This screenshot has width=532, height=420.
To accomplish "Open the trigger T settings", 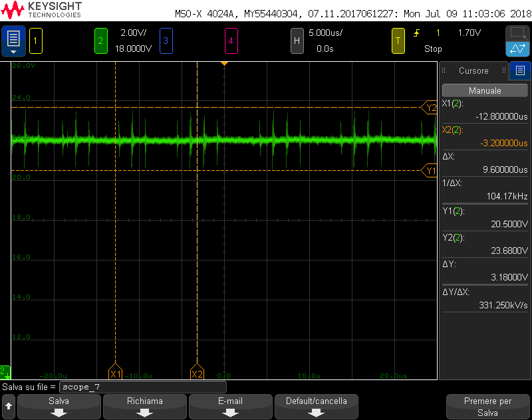I will [398, 41].
